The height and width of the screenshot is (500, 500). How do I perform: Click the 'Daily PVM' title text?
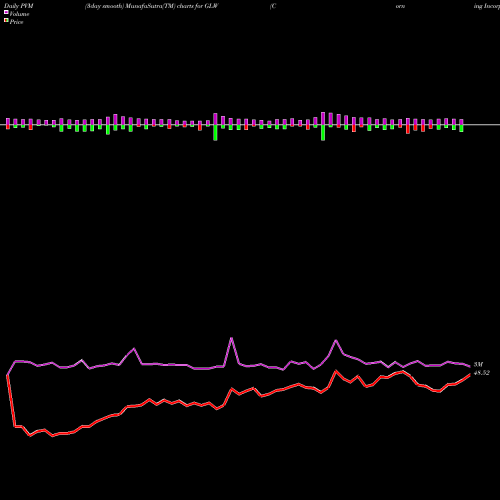point(19,6)
